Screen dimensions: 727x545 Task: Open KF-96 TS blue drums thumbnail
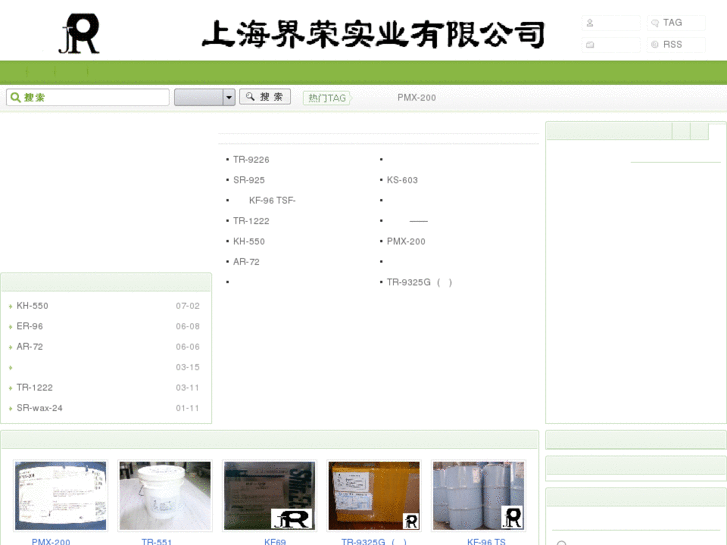click(478, 495)
